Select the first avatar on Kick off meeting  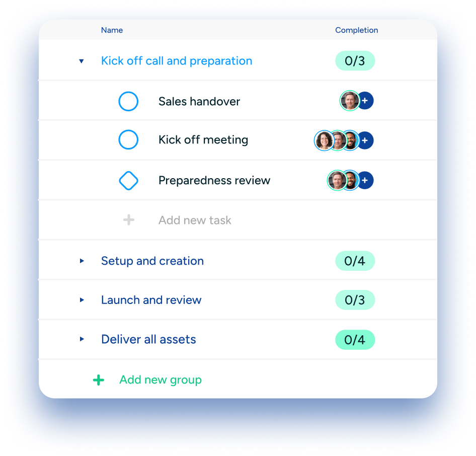(325, 140)
